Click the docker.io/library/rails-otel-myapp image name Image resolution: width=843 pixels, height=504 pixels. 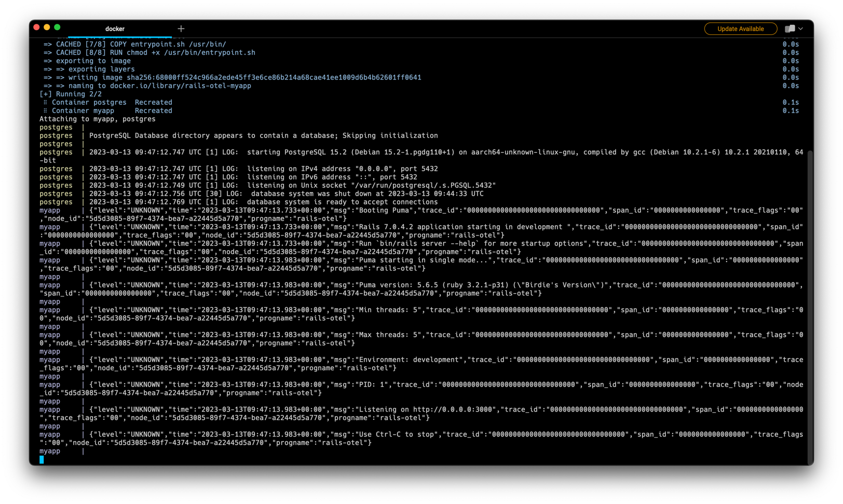[182, 86]
